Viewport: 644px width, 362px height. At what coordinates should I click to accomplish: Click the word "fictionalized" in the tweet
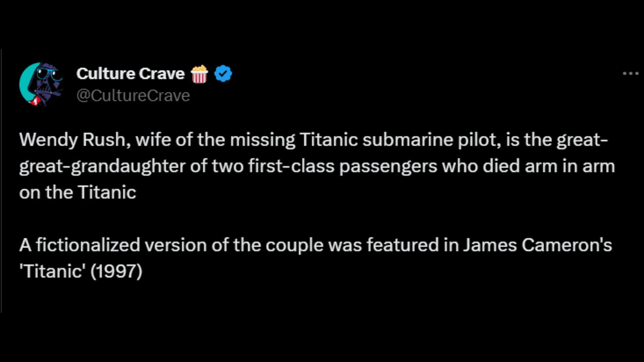88,245
